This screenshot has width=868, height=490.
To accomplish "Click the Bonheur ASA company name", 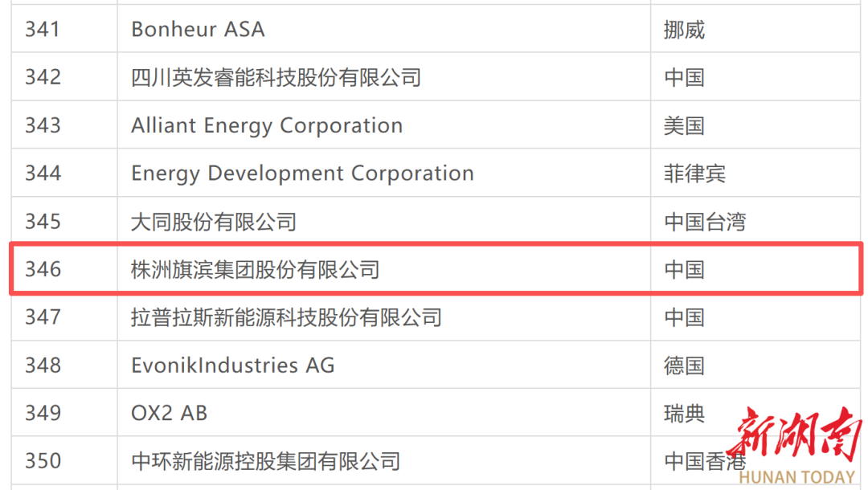I will pos(198,30).
